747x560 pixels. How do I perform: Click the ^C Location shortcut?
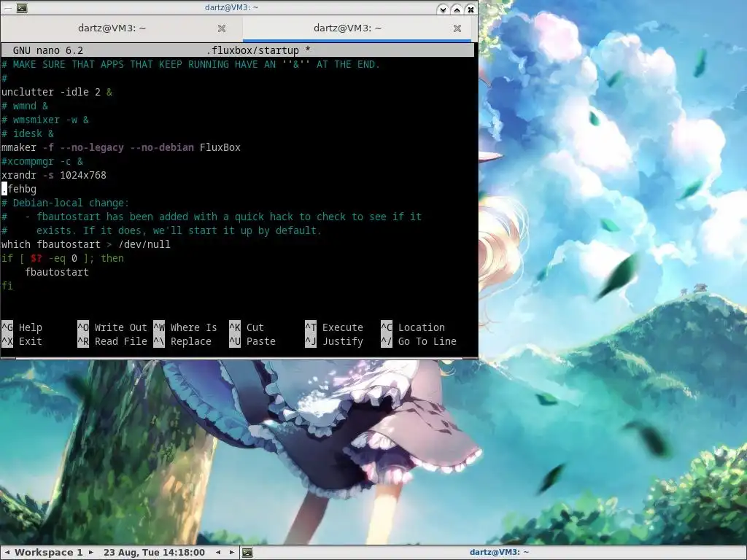(413, 327)
